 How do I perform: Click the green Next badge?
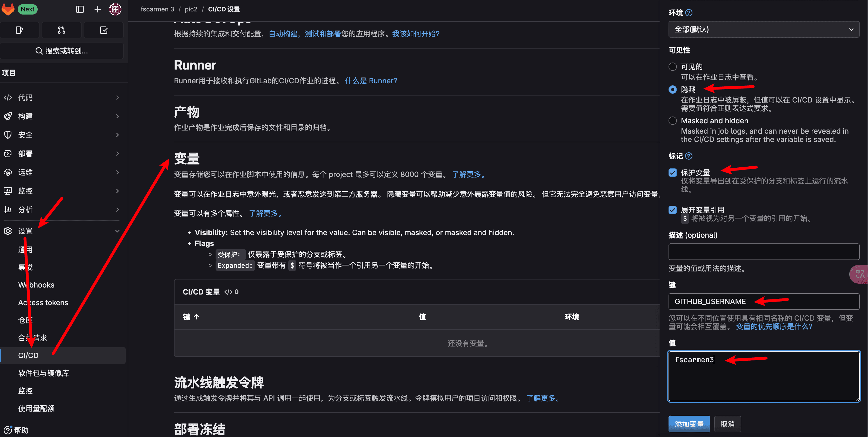pos(28,9)
